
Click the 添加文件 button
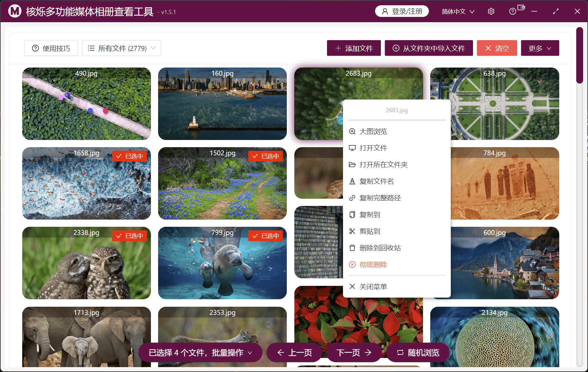tap(354, 48)
